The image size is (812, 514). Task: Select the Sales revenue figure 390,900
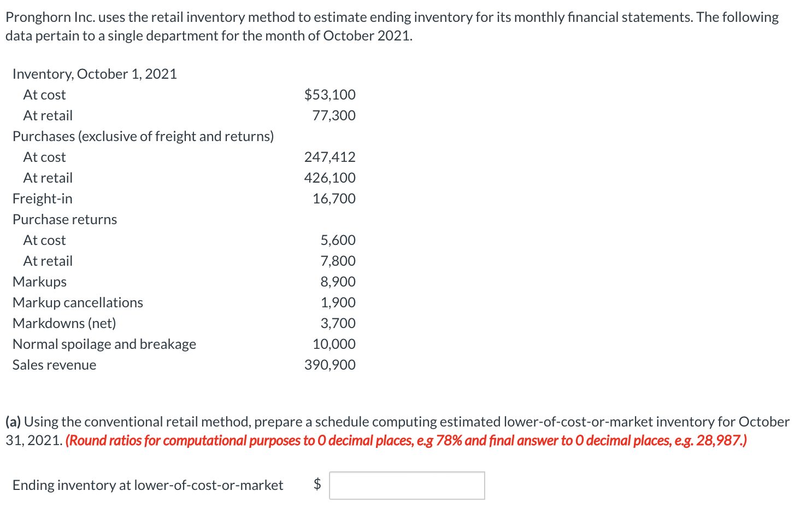(x=329, y=364)
